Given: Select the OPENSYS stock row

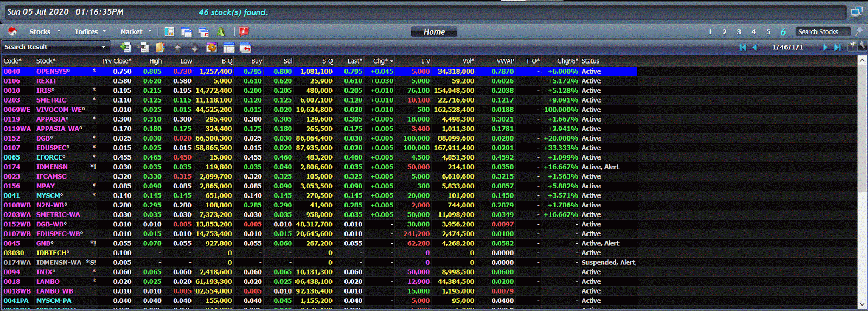Looking at the screenshot, I should pos(320,71).
